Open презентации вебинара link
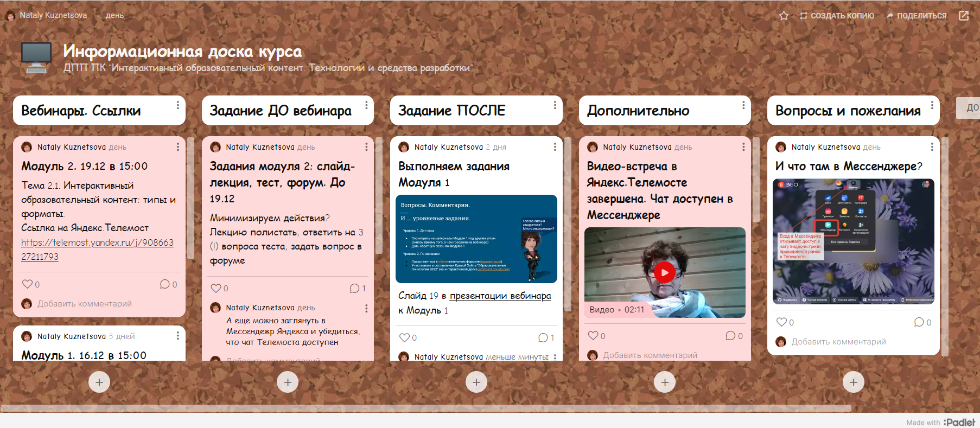Viewport: 980px width, 428px height. (x=500, y=296)
